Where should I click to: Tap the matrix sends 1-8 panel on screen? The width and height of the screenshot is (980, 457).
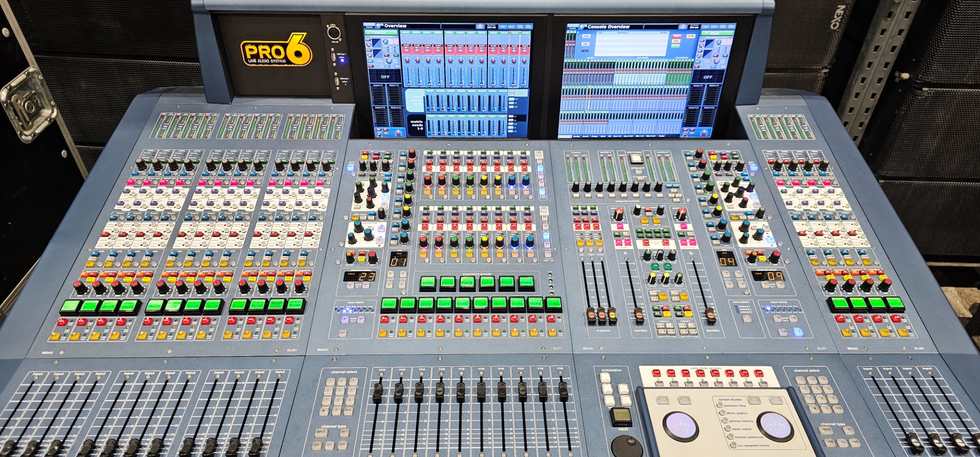tap(416, 125)
